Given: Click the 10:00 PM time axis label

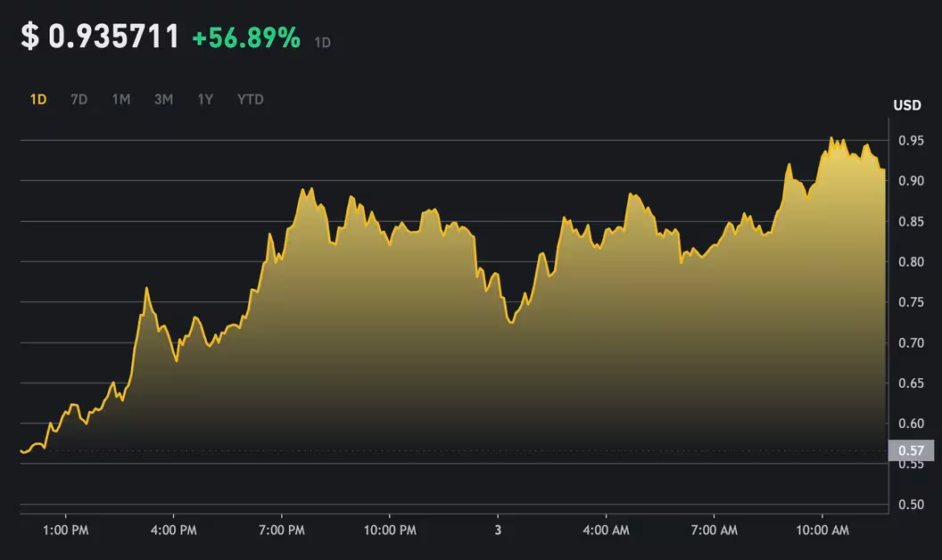Looking at the screenshot, I should (390, 531).
